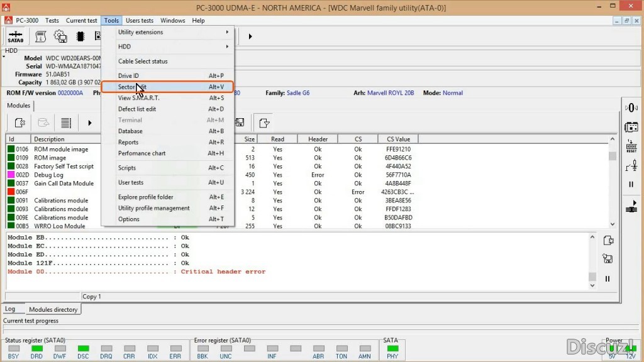This screenshot has width=644, height=362.
Task: Choose Utility profile management menu item
Action: click(x=167, y=208)
